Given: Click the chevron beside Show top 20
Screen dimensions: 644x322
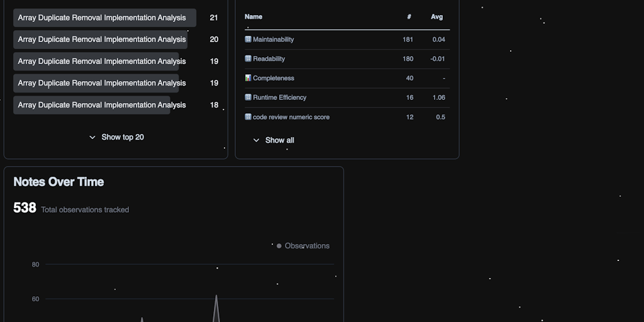Looking at the screenshot, I should [92, 138].
